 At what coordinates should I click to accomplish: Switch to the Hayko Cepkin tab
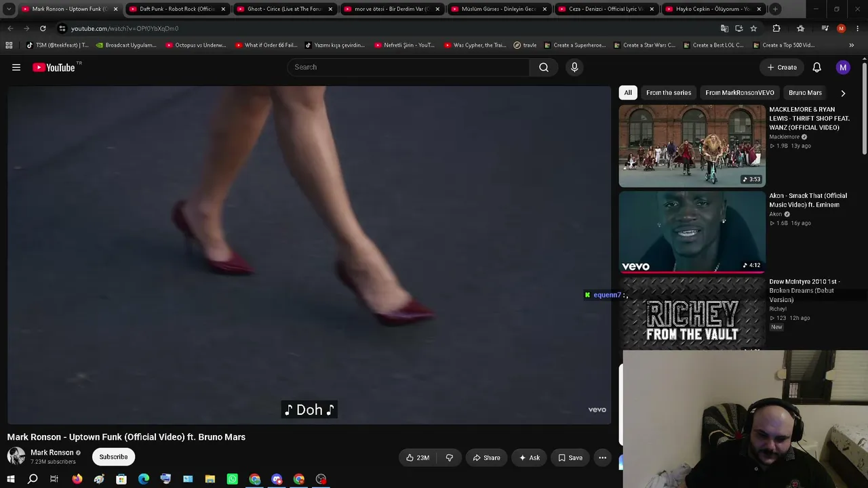pos(713,9)
